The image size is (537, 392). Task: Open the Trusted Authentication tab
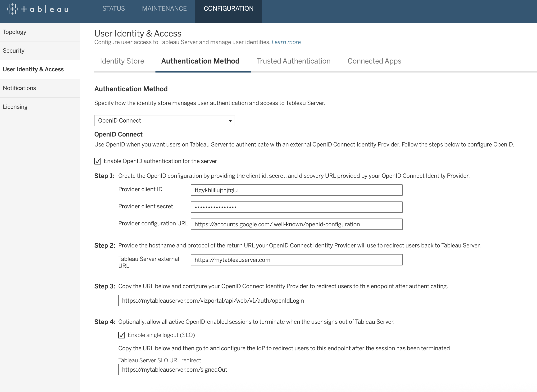click(293, 61)
